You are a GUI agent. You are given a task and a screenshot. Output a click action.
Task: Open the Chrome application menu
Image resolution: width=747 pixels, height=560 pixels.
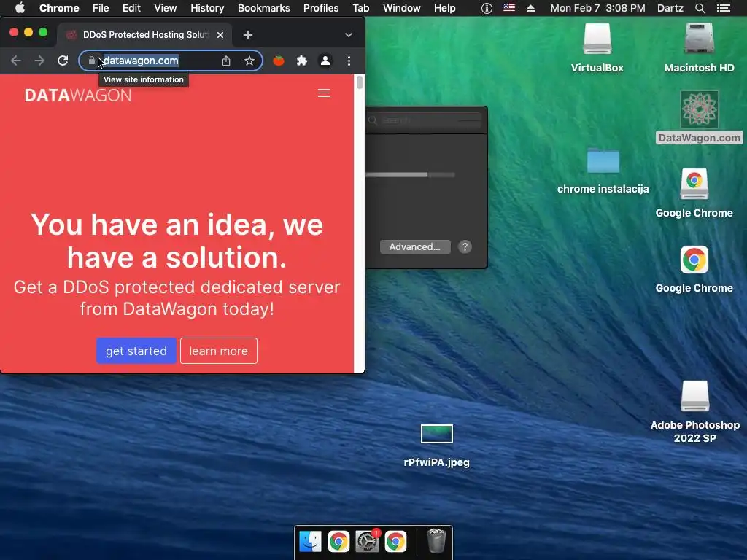pyautogui.click(x=59, y=8)
